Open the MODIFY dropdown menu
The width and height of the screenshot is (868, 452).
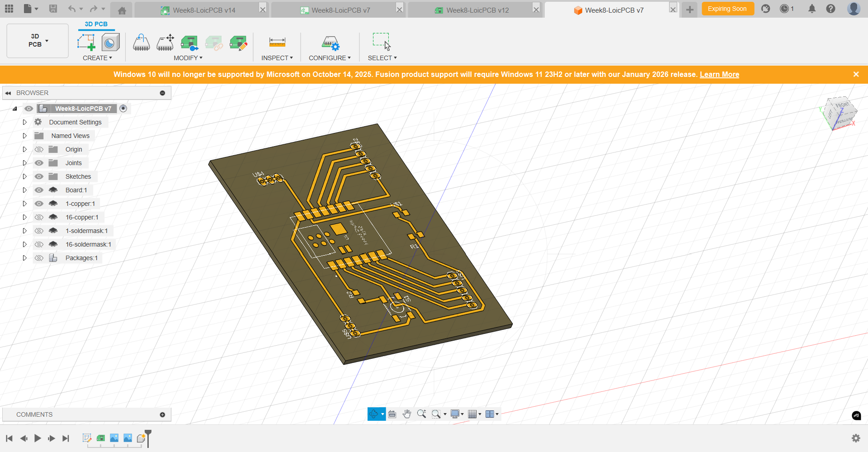pyautogui.click(x=188, y=58)
